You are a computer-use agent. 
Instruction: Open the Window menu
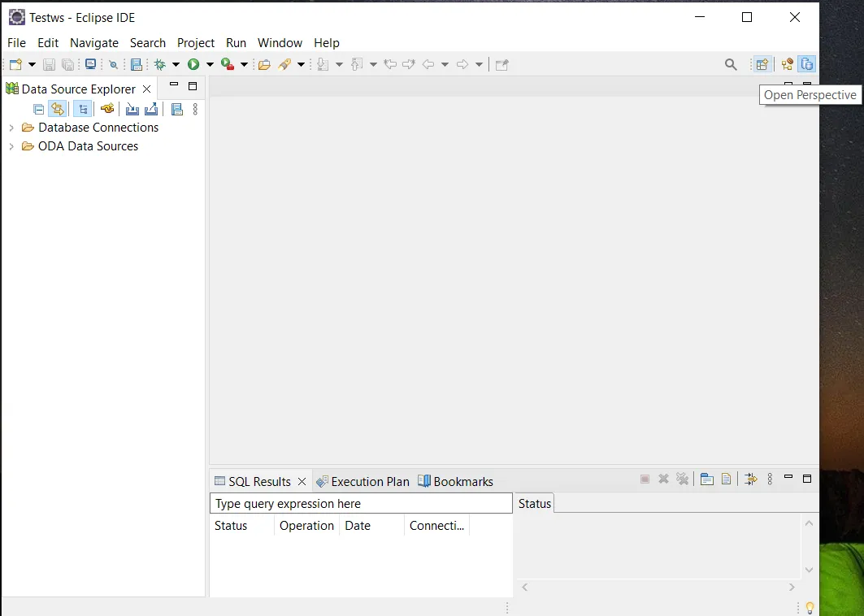[280, 43]
